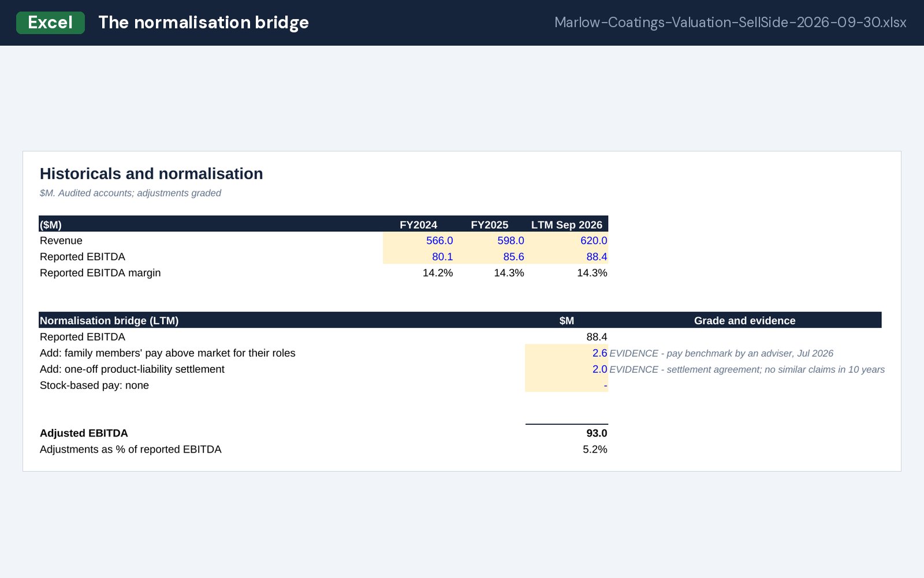Select the reported EBITDA cell 85.6
This screenshot has width=924, height=578.
point(489,257)
